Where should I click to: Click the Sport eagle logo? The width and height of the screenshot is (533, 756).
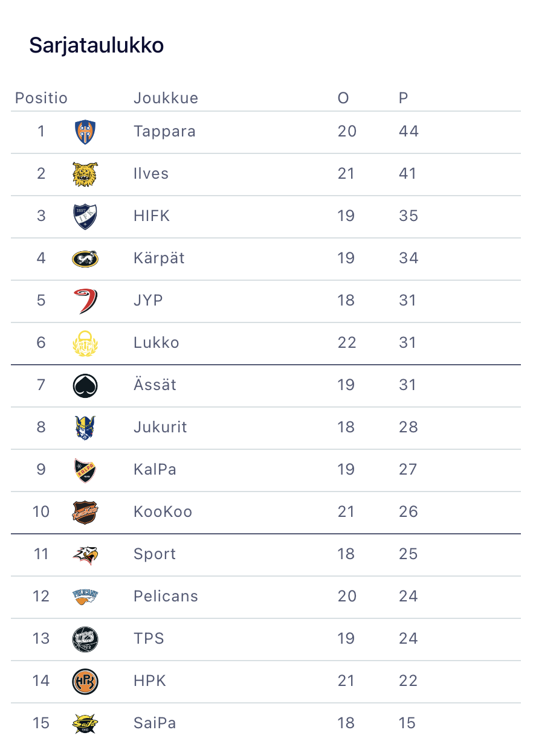85,554
